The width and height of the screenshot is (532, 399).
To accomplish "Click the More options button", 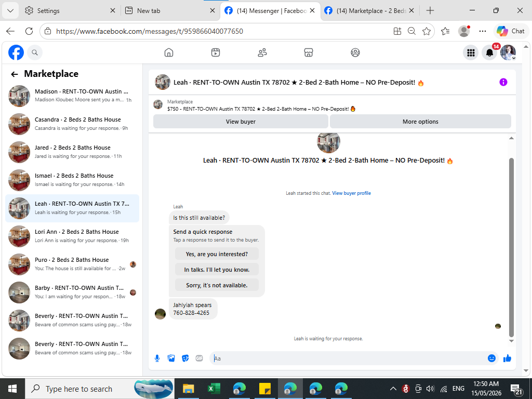I will pos(420,122).
